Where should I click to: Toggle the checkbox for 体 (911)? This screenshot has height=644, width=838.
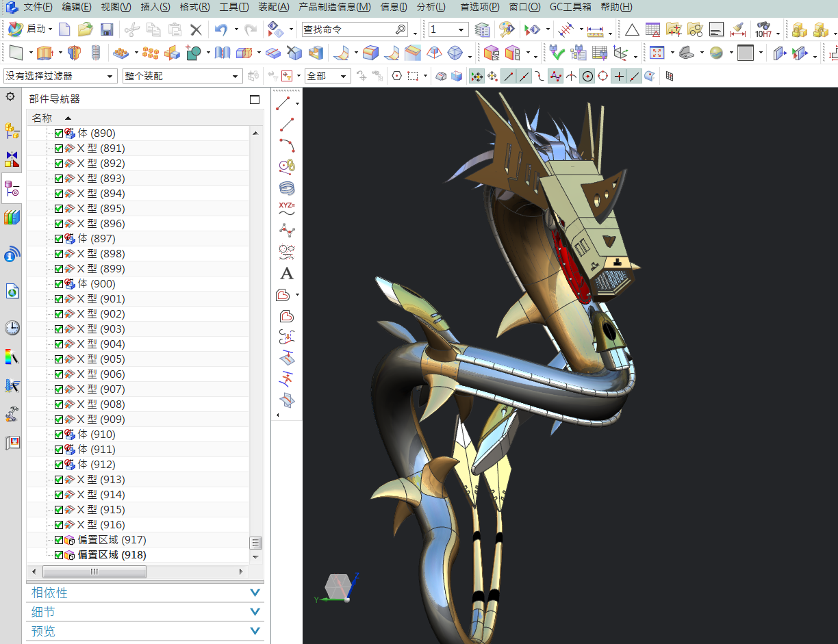click(59, 450)
